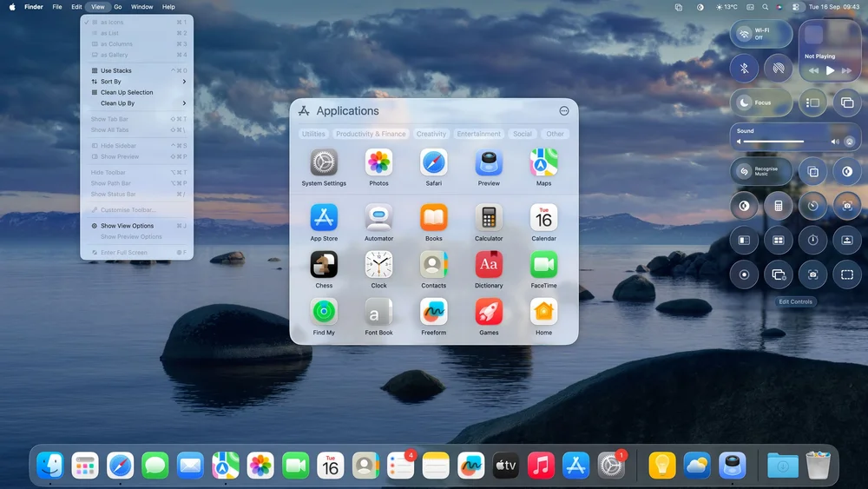
Task: Open the Books app icon
Action: pos(433,218)
